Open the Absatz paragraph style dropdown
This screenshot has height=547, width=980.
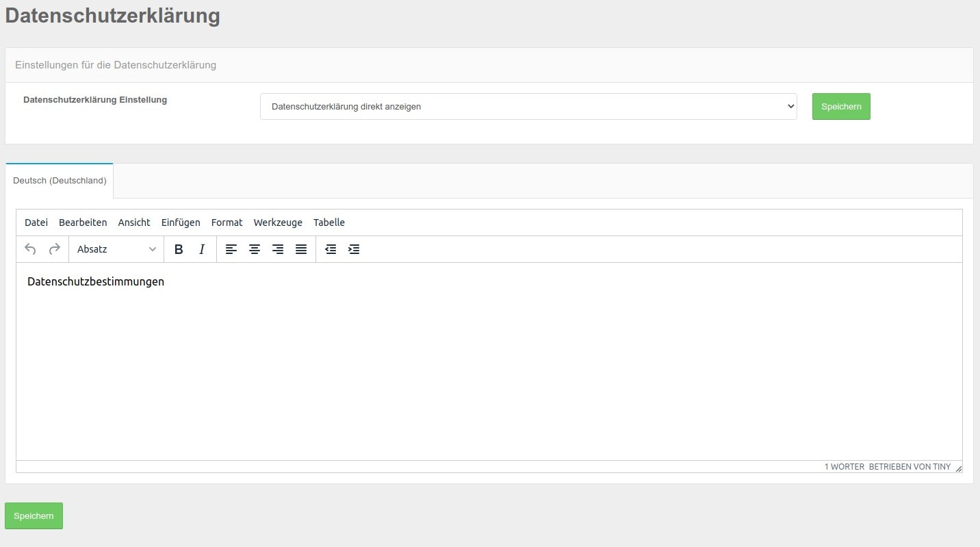tap(115, 249)
